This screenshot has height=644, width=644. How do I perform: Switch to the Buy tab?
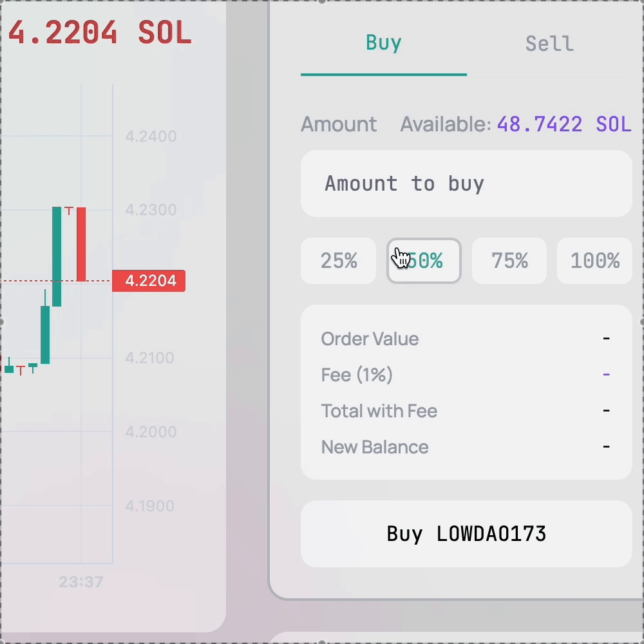[x=384, y=44]
